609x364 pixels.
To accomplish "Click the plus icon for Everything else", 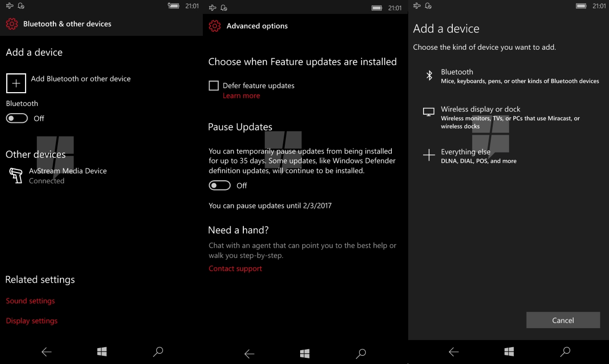I will pos(429,155).
